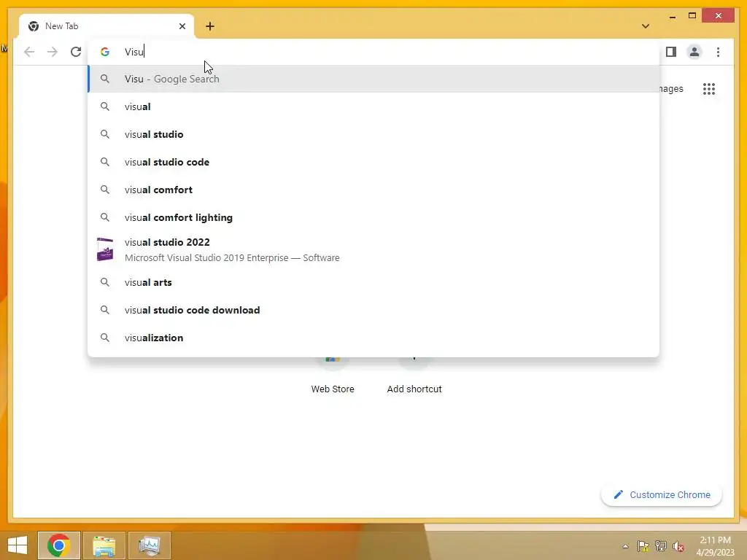Screen dimensions: 747x560
Task: Click the search icon beside 'visualization'
Action: (105, 338)
